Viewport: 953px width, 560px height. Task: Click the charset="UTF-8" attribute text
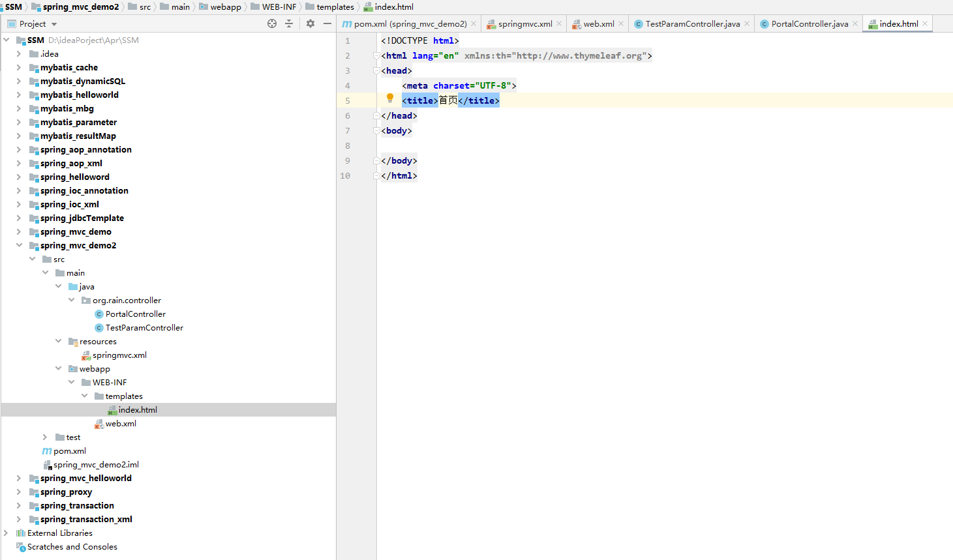[472, 85]
